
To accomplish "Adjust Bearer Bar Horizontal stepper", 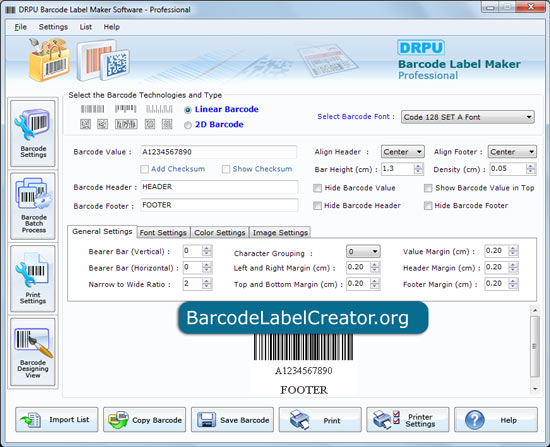I will (x=207, y=267).
